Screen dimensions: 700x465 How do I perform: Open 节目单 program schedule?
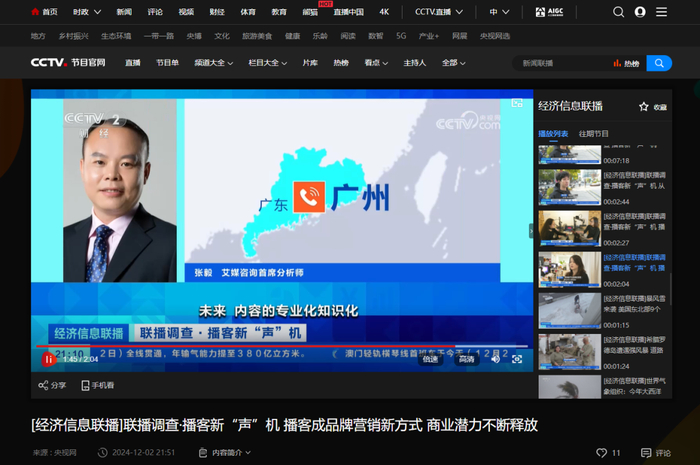[167, 63]
